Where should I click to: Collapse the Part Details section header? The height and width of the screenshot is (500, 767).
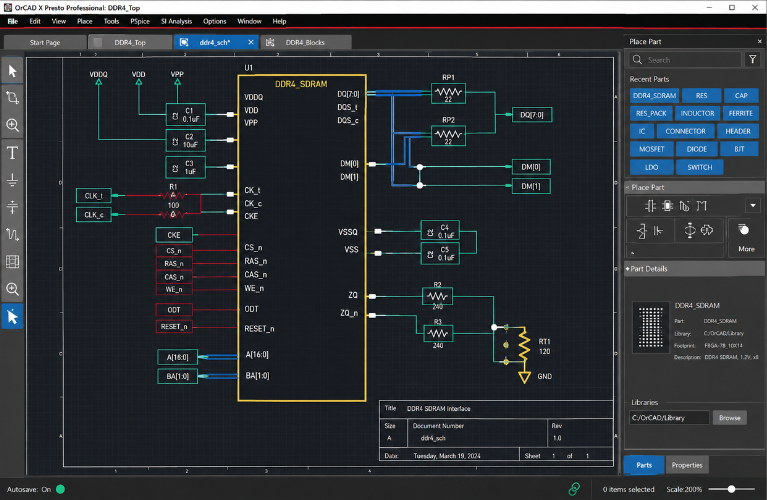[x=695, y=269]
